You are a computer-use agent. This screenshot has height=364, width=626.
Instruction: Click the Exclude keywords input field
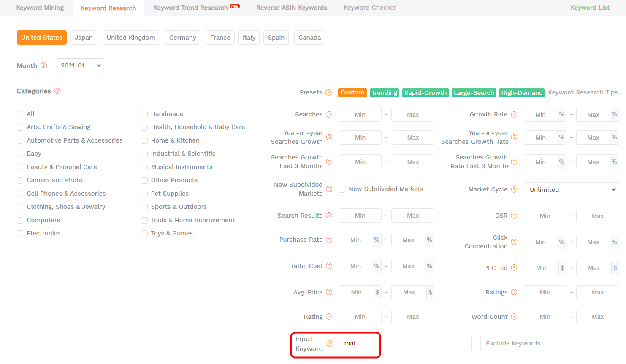click(546, 343)
